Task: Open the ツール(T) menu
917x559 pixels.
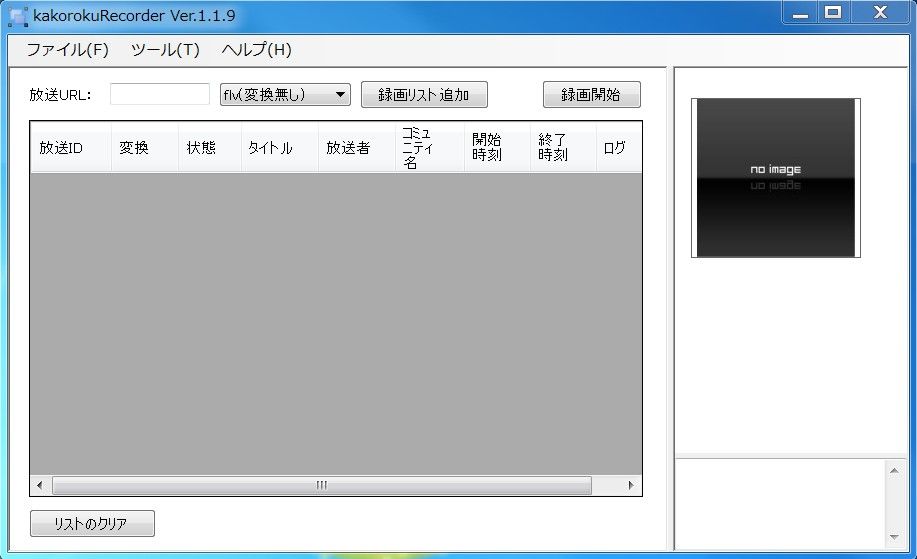Action: coord(166,50)
